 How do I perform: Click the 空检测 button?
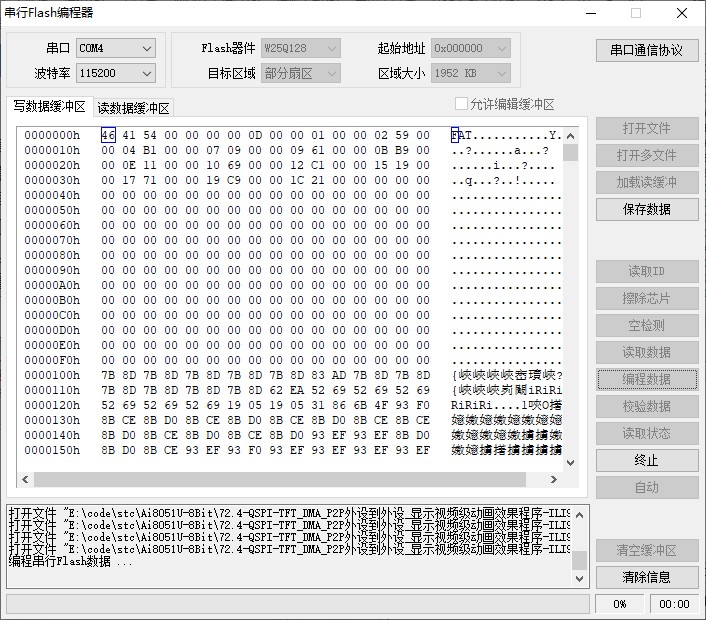[x=647, y=325]
